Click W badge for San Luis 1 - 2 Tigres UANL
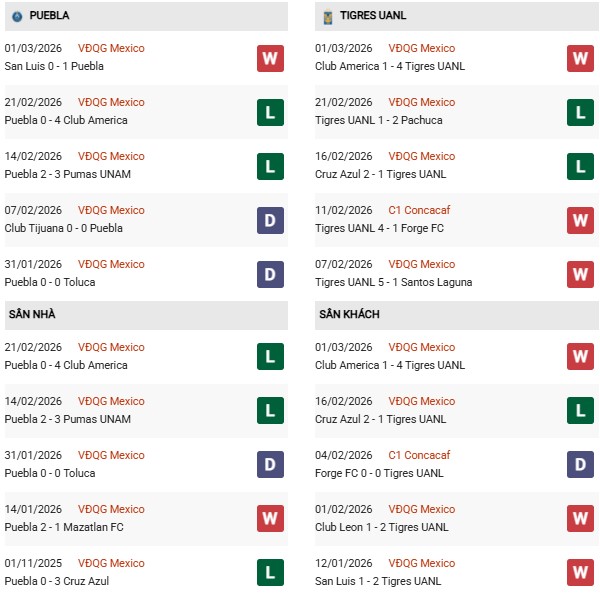Image resolution: width=600 pixels, height=594 pixels. click(x=580, y=573)
